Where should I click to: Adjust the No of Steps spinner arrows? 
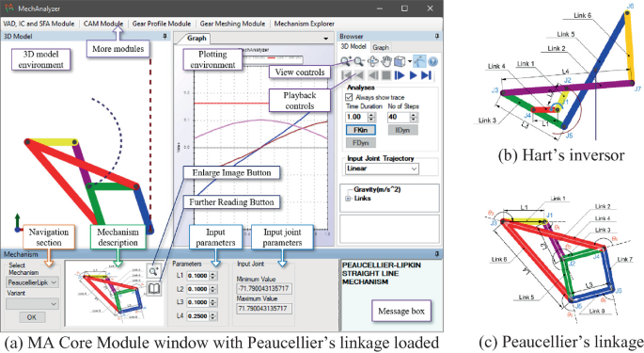pyautogui.click(x=414, y=117)
